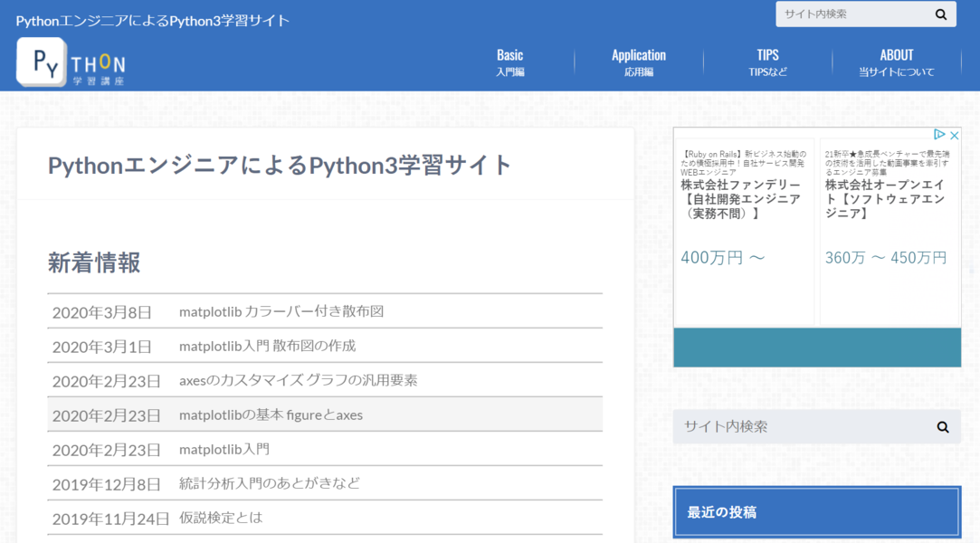980x543 pixels.
Task: Open the Application 応用編 menu
Action: pyautogui.click(x=638, y=62)
